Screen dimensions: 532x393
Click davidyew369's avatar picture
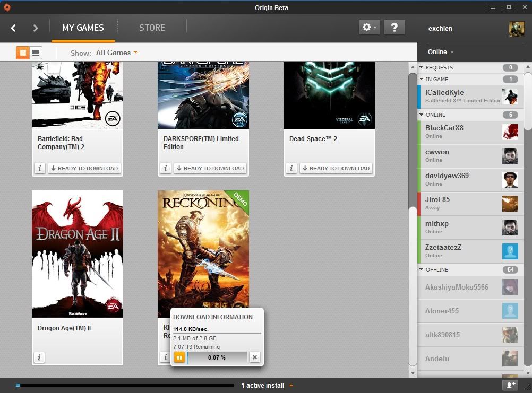[510, 180]
